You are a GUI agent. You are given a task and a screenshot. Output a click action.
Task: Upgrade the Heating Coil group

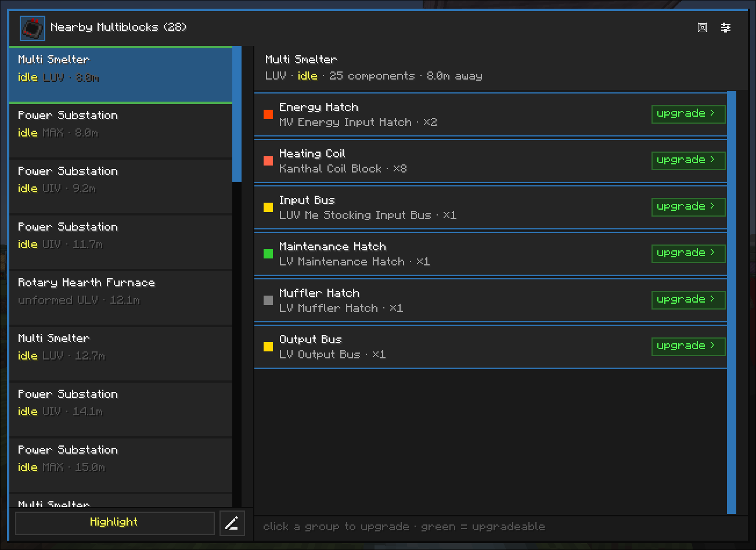coord(689,160)
